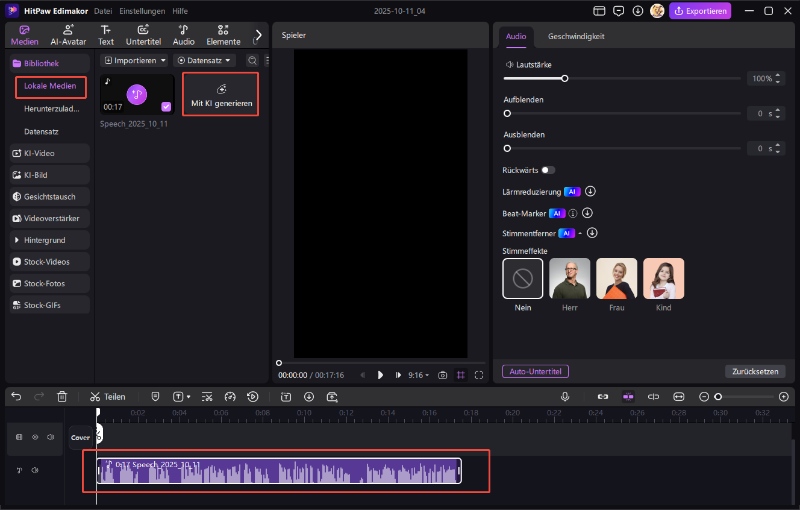This screenshot has height=510, width=800.
Task: Toggle visibility eye on the cover track
Action: coord(35,437)
